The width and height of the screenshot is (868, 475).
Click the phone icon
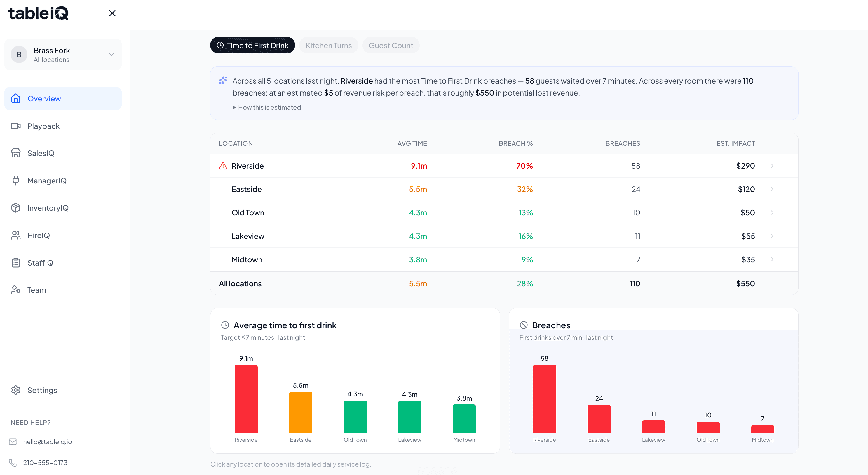point(13,462)
